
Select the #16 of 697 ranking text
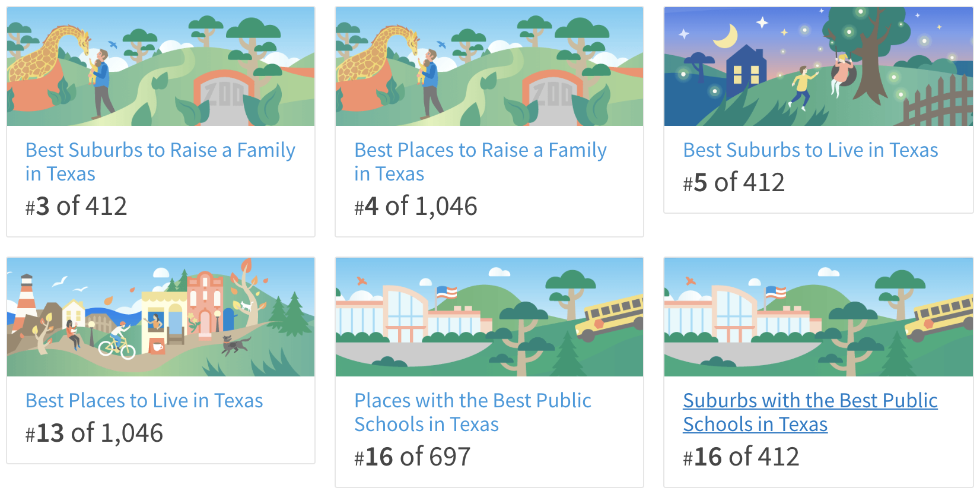(x=412, y=457)
